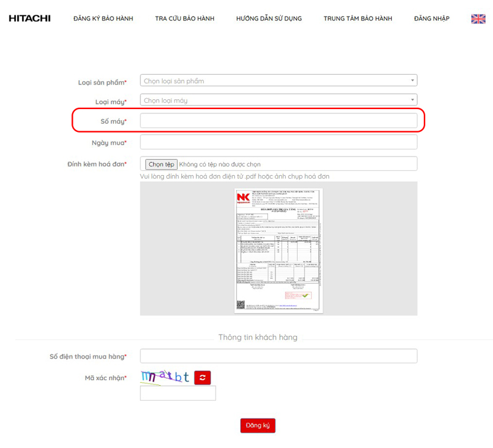The height and width of the screenshot is (448, 493).
Task: Open the sample invoice preview image
Action: [x=279, y=250]
